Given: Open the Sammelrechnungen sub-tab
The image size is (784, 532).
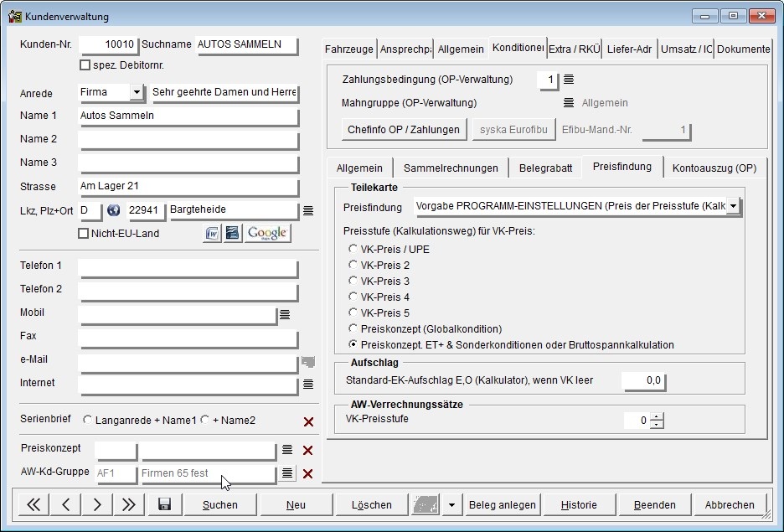Looking at the screenshot, I should pyautogui.click(x=451, y=168).
